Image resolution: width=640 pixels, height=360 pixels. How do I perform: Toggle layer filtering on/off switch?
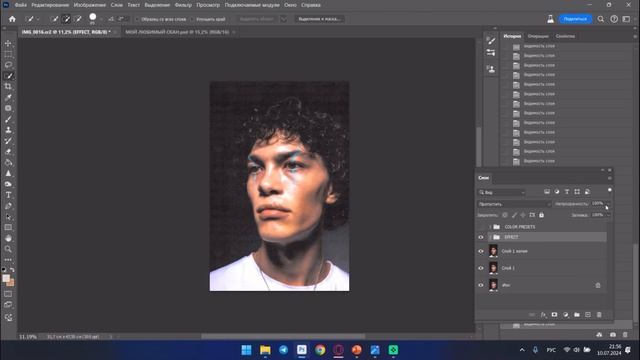point(609,190)
